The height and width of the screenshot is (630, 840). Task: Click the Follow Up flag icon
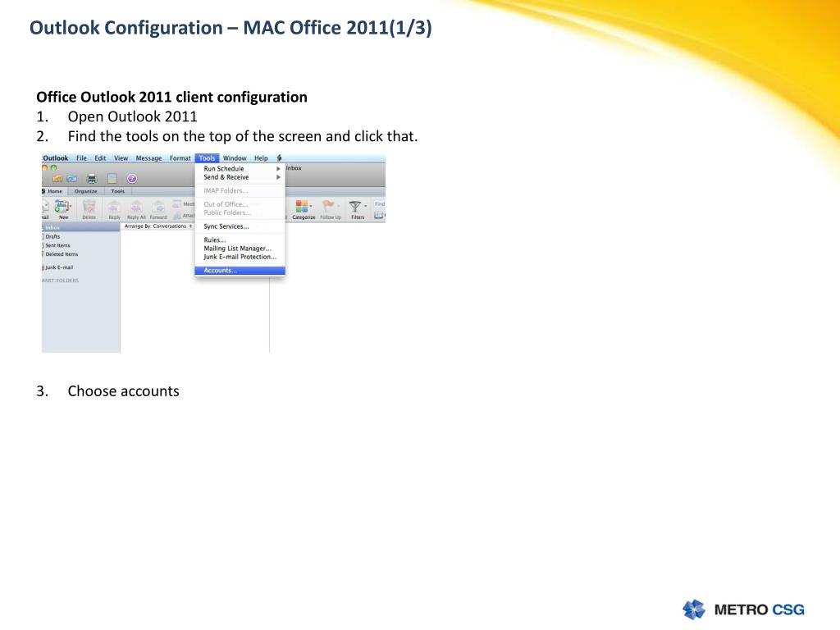[328, 206]
